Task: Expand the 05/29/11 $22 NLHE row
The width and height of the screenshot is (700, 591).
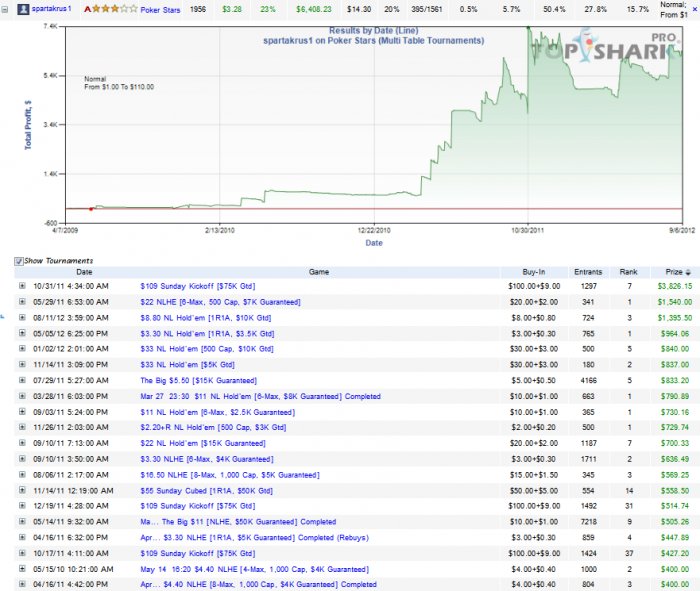Action: point(22,301)
